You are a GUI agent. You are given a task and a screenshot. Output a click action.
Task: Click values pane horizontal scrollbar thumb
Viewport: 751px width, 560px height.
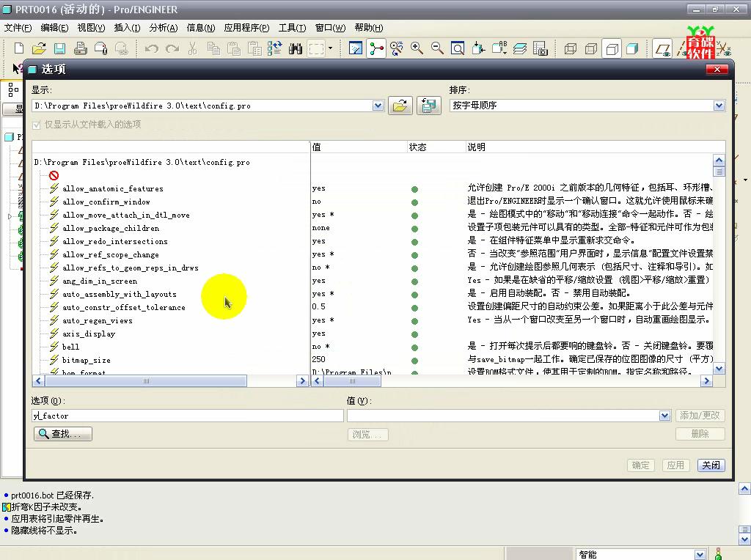pyautogui.click(x=353, y=381)
